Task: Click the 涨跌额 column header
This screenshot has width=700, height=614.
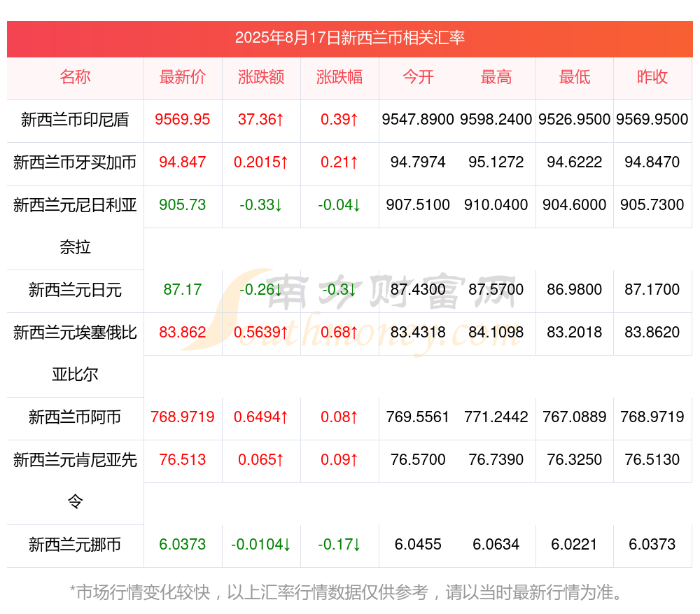Action: point(261,77)
